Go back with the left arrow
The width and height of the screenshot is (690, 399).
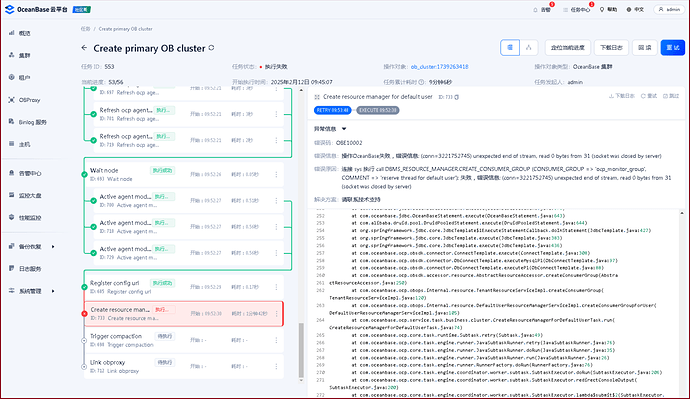84,48
